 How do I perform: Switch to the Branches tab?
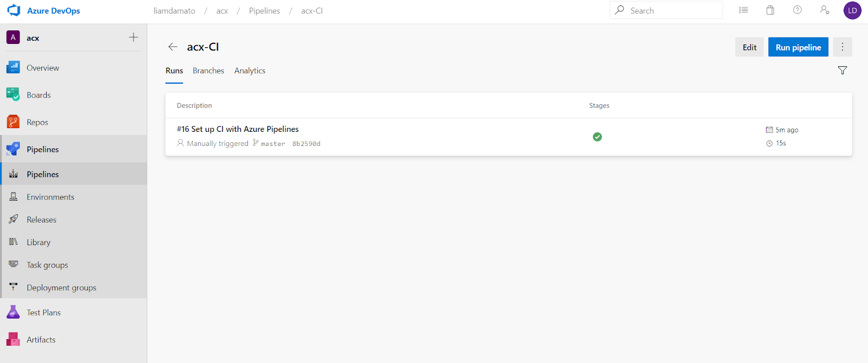(x=208, y=71)
